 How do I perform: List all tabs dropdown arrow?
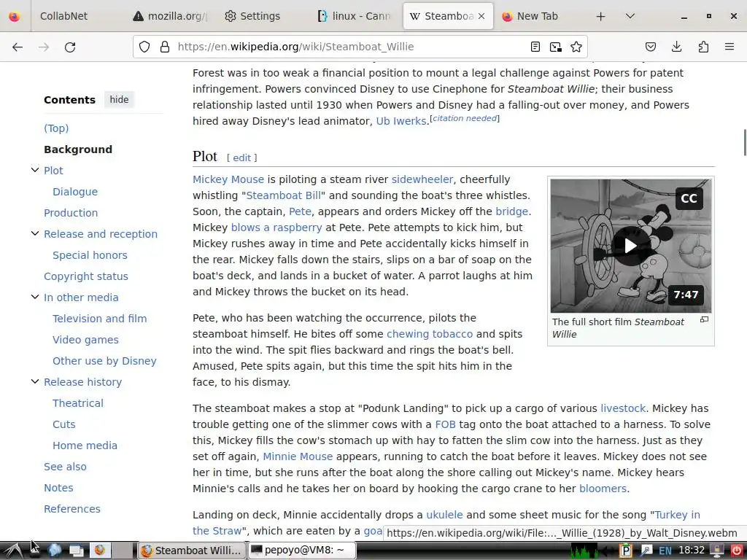(x=630, y=16)
